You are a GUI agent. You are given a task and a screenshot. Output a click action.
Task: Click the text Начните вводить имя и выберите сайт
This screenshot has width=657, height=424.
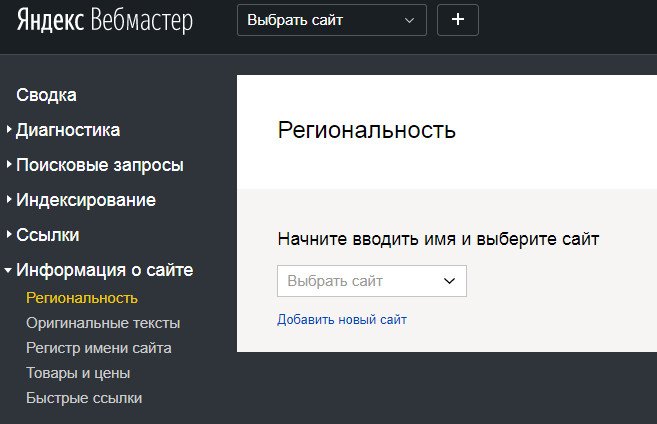tap(438, 240)
